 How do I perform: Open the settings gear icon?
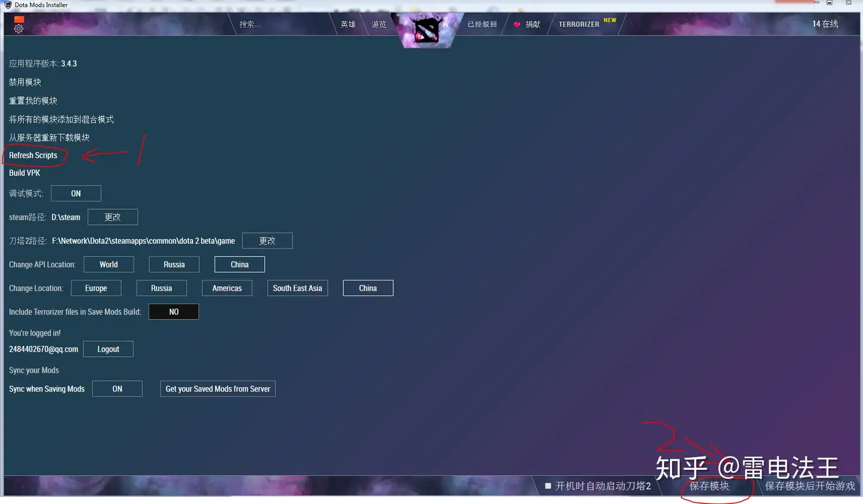[x=19, y=29]
